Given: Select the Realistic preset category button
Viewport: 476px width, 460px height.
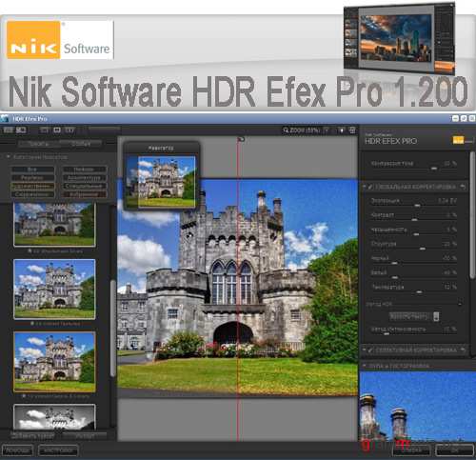Looking at the screenshot, I should point(32,178).
